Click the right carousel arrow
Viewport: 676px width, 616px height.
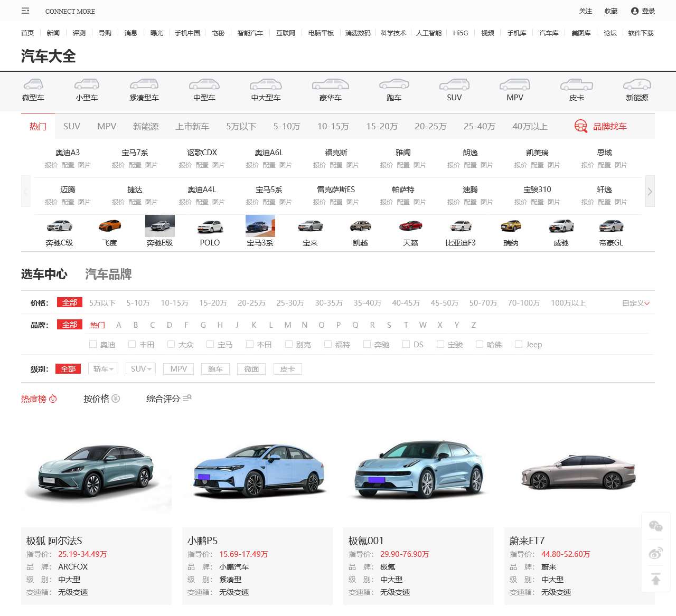(x=650, y=192)
